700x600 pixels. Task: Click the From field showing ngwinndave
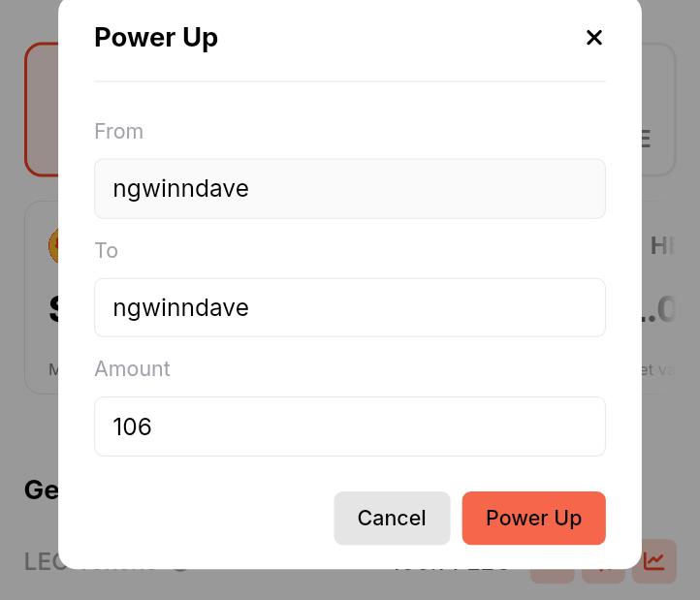click(350, 188)
